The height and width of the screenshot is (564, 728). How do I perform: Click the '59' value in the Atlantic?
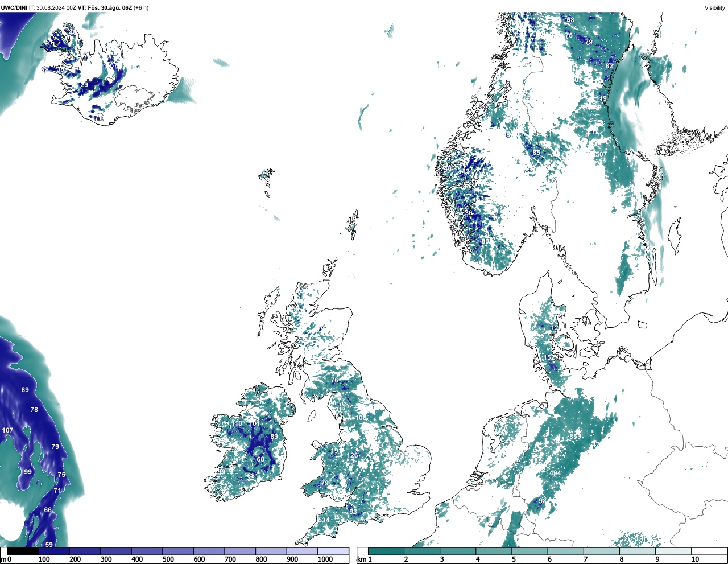click(49, 545)
